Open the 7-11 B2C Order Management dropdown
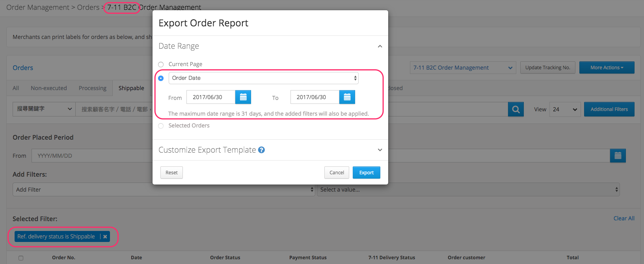This screenshot has height=264, width=644. coord(463,68)
